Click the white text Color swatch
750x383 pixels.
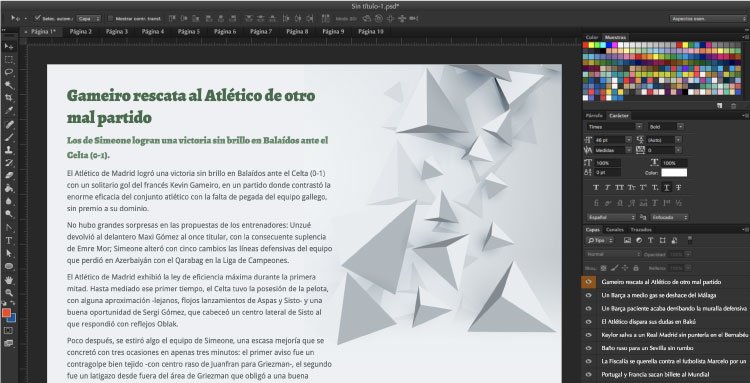674,173
